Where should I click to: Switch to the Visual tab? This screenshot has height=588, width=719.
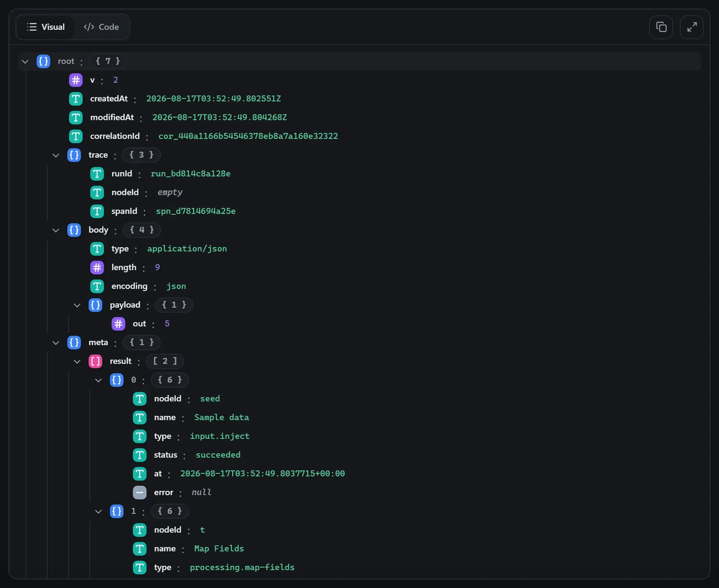click(x=46, y=27)
